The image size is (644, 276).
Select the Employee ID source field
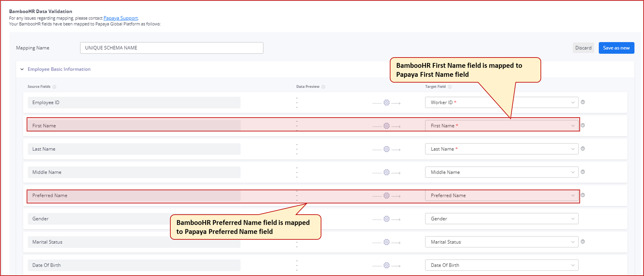pyautogui.click(x=134, y=102)
